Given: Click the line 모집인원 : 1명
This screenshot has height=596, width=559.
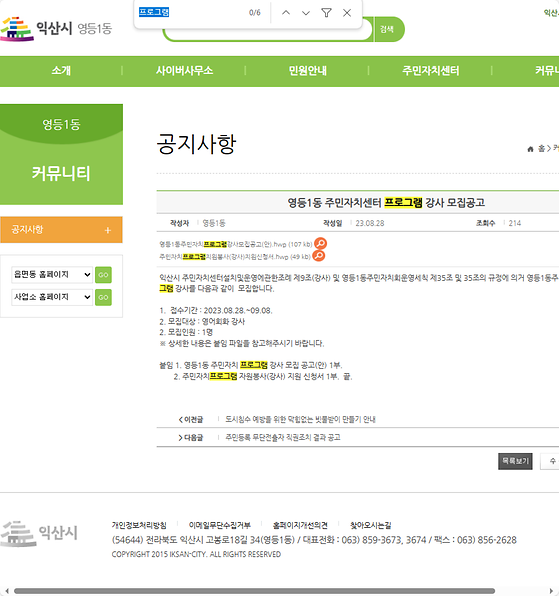Looking at the screenshot, I should [x=186, y=332].
